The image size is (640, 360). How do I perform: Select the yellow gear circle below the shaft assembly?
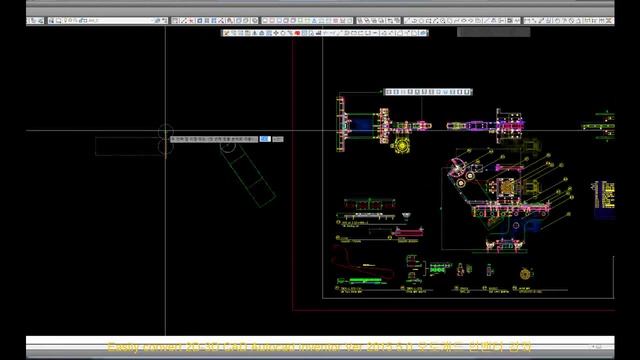[402, 145]
